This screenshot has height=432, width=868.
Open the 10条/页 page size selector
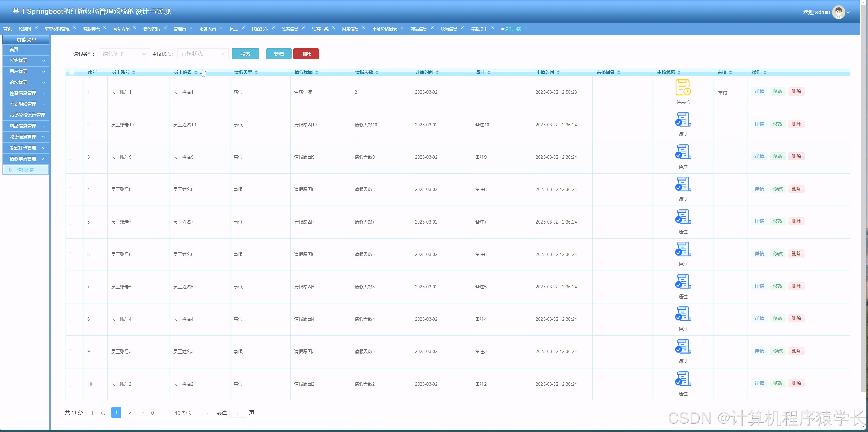[187, 413]
